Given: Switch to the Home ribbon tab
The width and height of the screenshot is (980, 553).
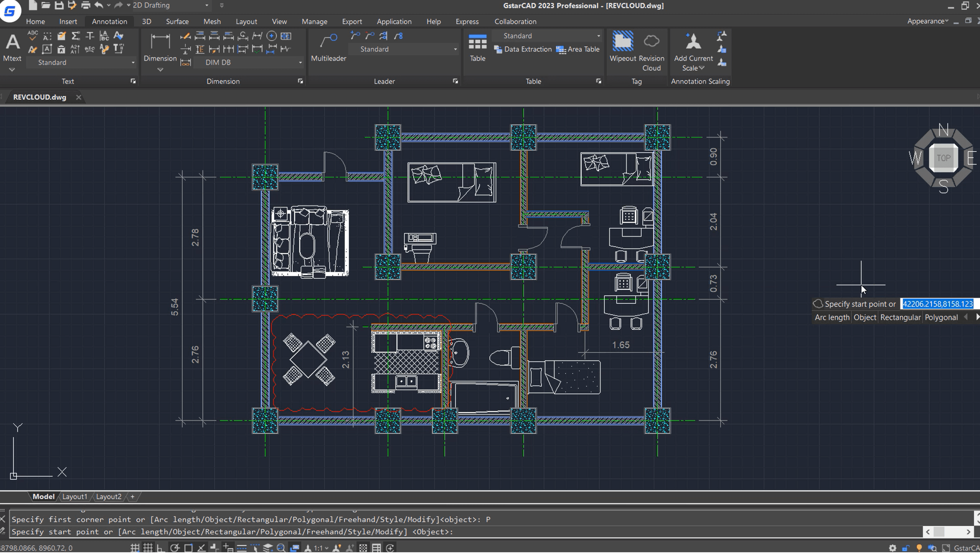Looking at the screenshot, I should [35, 21].
